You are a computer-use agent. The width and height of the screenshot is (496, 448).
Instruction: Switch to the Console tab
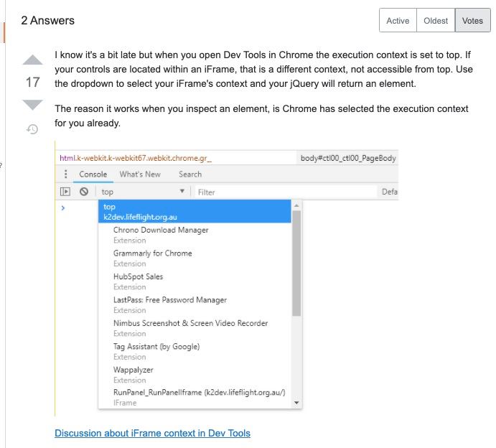click(93, 174)
